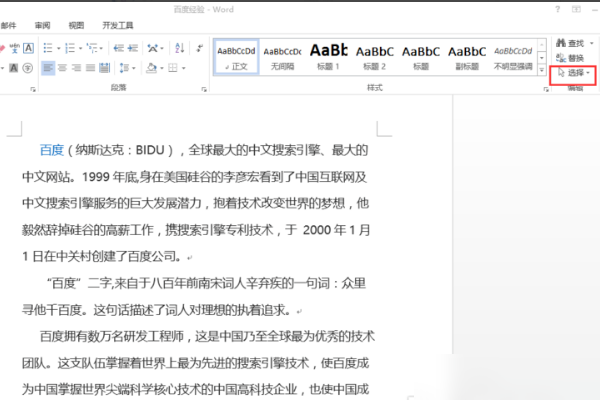
Task: Click the bullet list icon
Action: tap(49, 47)
